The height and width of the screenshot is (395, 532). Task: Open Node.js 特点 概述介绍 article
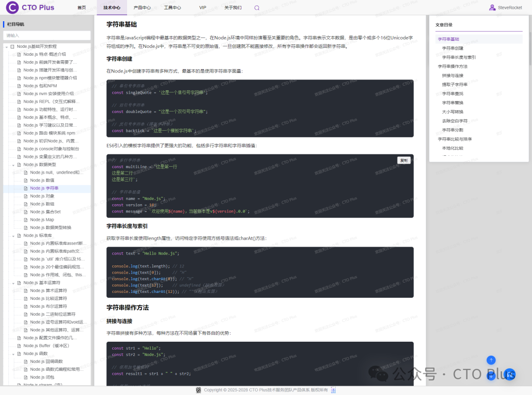pos(44,54)
